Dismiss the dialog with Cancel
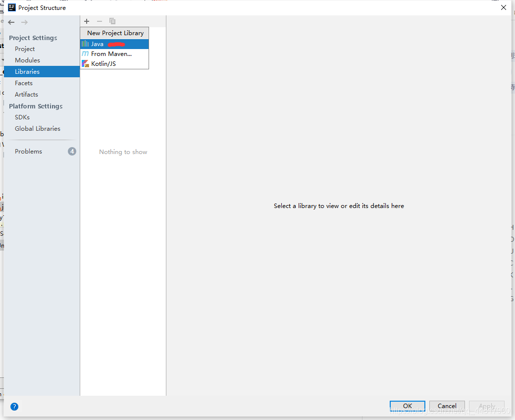Screen dimensions: 515x420 tap(447, 406)
